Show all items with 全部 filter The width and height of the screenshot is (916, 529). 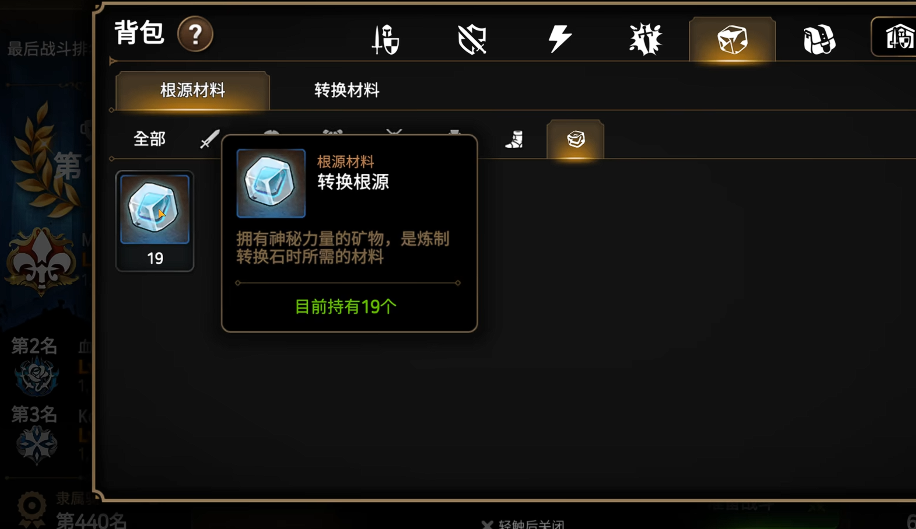tap(150, 139)
